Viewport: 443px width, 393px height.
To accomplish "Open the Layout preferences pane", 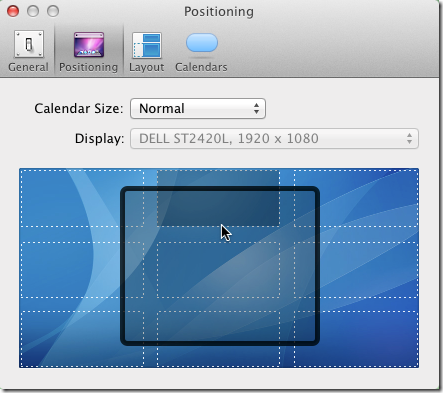I will click(147, 51).
